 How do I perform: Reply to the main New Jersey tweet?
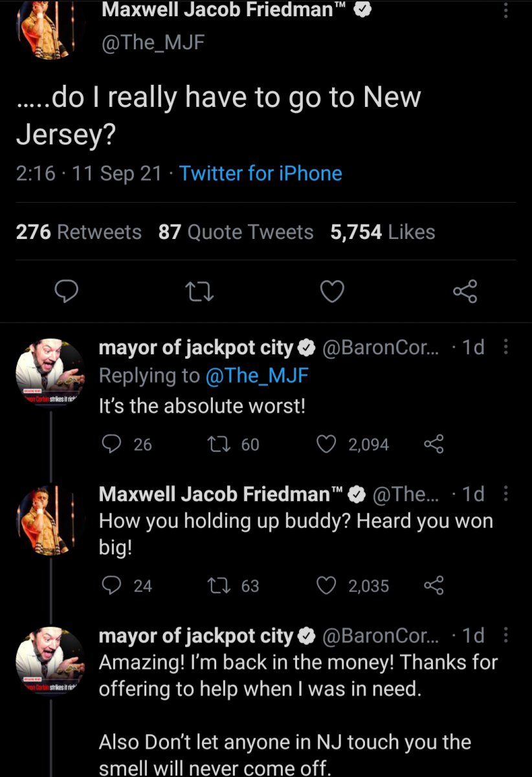[66, 293]
